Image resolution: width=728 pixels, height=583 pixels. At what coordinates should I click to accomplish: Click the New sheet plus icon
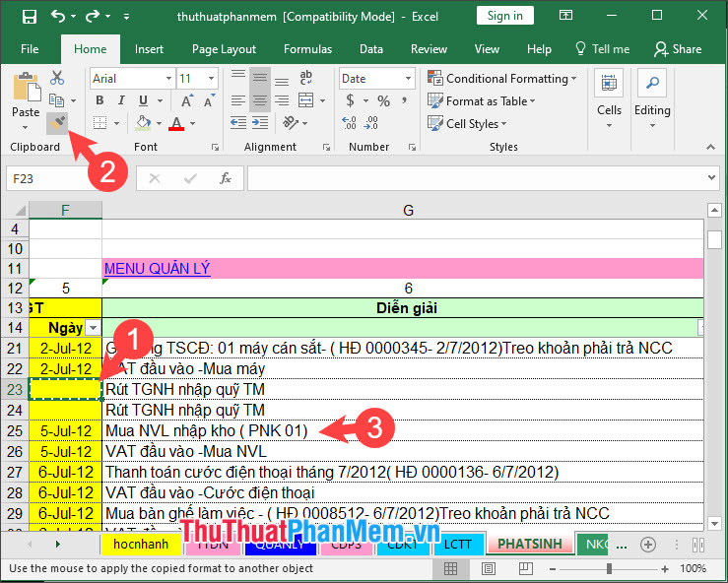[647, 545]
